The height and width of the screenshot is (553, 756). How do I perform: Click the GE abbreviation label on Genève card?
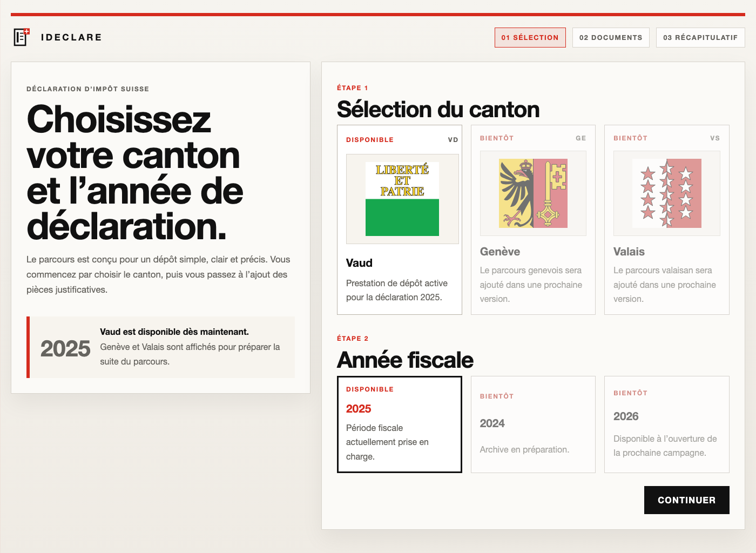pyautogui.click(x=580, y=138)
